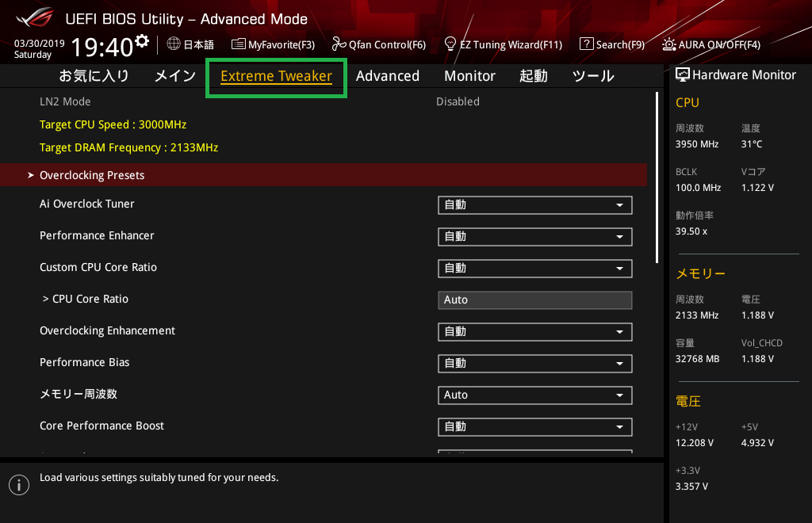Click the Custom CPU Core Ratio label
812x523 pixels.
(98, 267)
